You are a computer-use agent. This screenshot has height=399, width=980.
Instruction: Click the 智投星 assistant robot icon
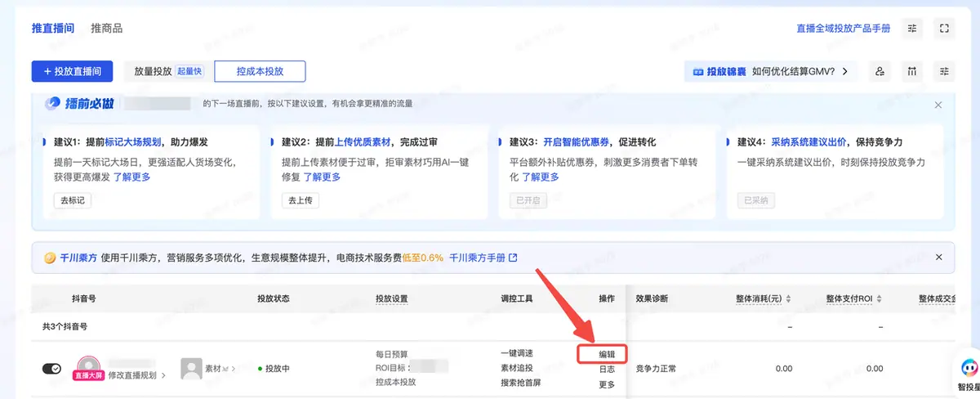coord(969,369)
